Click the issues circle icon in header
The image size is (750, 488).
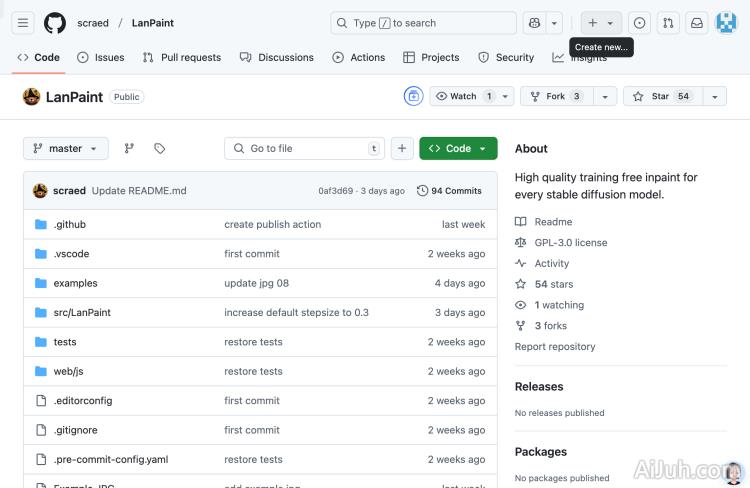(x=640, y=23)
